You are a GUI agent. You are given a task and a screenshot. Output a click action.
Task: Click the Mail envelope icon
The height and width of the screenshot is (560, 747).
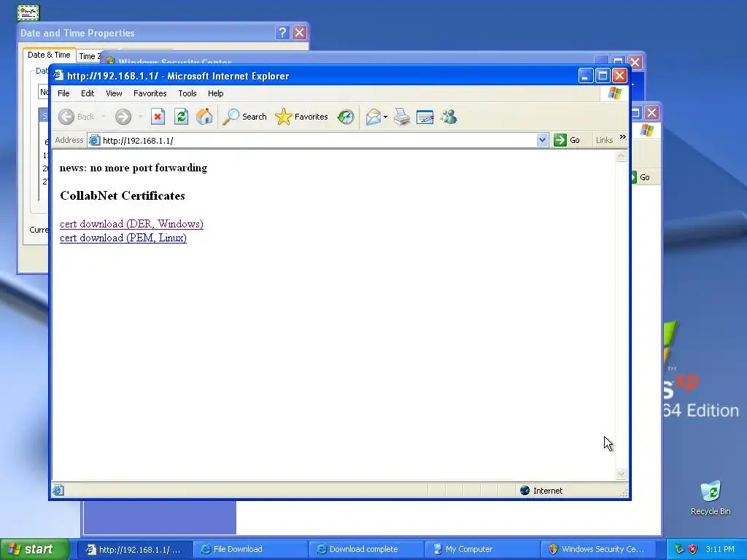(x=373, y=117)
